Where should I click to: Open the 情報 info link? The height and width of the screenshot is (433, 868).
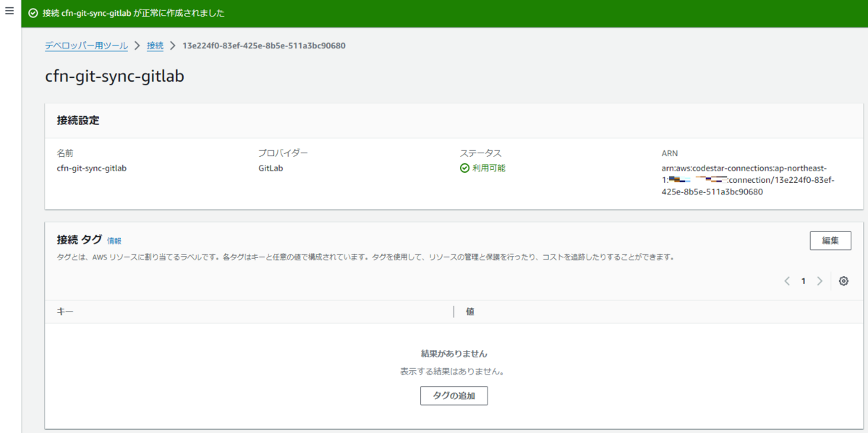[114, 240]
